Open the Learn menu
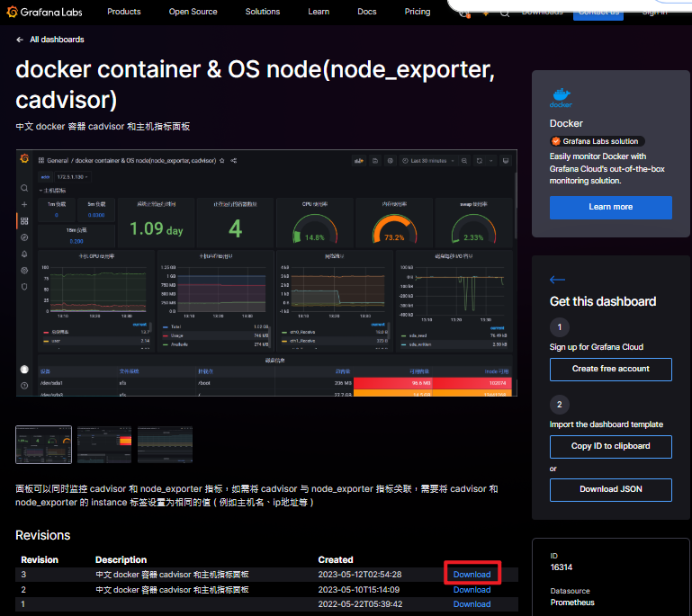The height and width of the screenshot is (616, 692). (x=319, y=12)
